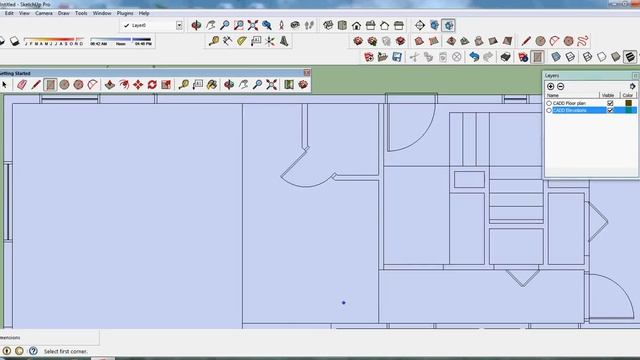The image size is (640, 360).
Task: Set CADD Floor plan as active layer
Action: point(549,103)
